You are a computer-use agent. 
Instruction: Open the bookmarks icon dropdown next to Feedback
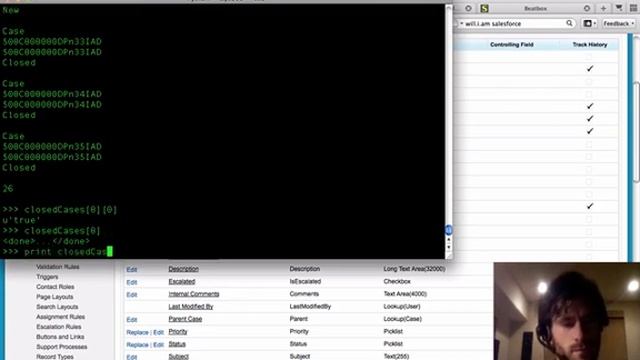coord(590,24)
